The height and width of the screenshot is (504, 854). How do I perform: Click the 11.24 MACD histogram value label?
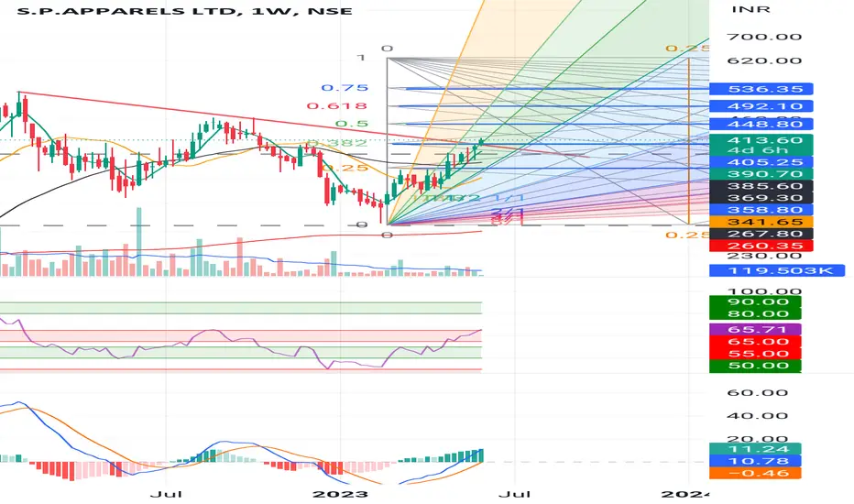[755, 449]
